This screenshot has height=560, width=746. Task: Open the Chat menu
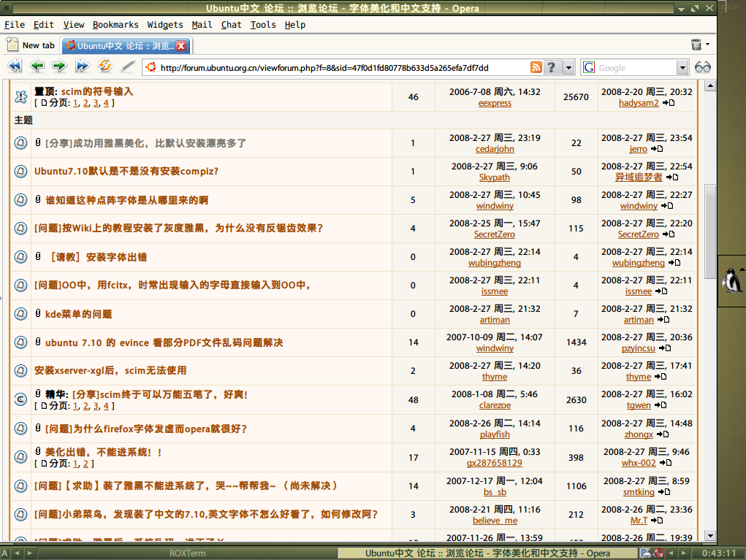point(231,25)
